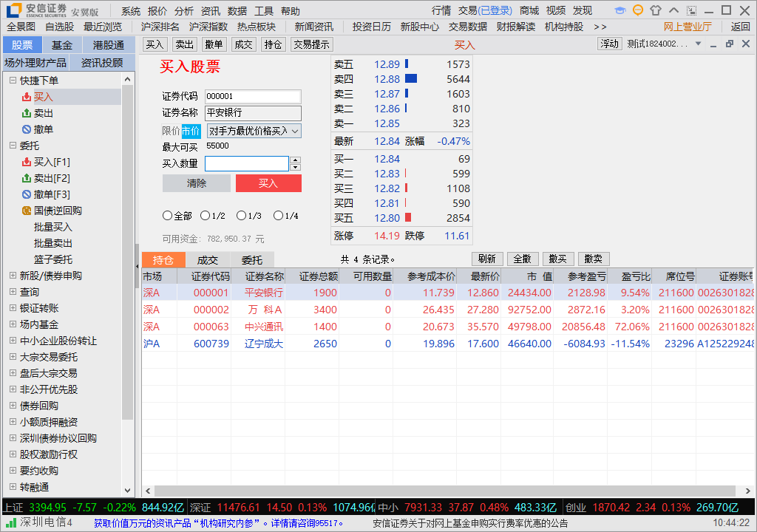Click the 返回 button

click(x=740, y=27)
